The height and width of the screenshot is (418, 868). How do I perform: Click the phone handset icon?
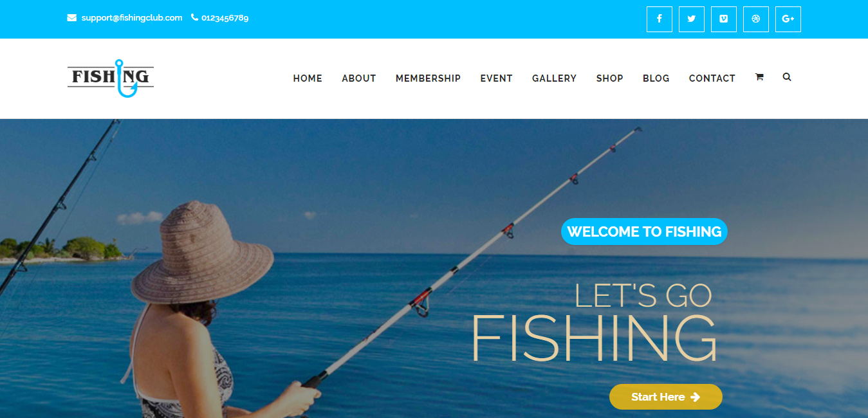pos(195,18)
